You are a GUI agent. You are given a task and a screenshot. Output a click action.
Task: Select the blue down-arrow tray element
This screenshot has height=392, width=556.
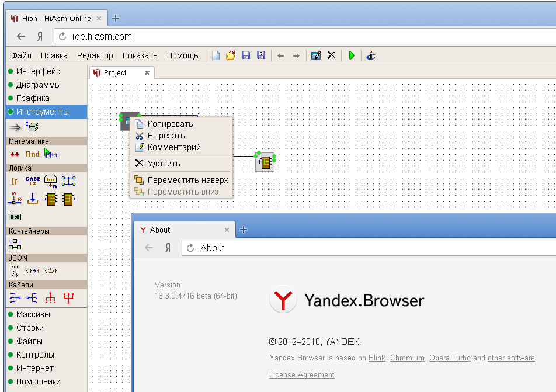click(33, 199)
